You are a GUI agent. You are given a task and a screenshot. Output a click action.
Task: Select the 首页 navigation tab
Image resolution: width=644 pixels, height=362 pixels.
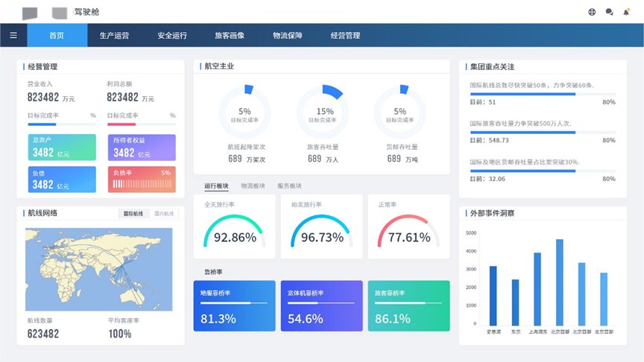pyautogui.click(x=57, y=35)
